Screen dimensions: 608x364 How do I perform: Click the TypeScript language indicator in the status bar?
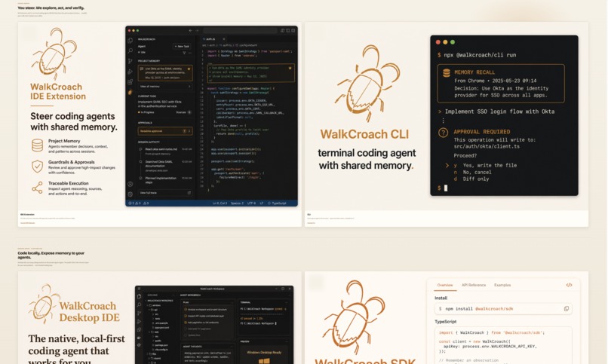278,203
